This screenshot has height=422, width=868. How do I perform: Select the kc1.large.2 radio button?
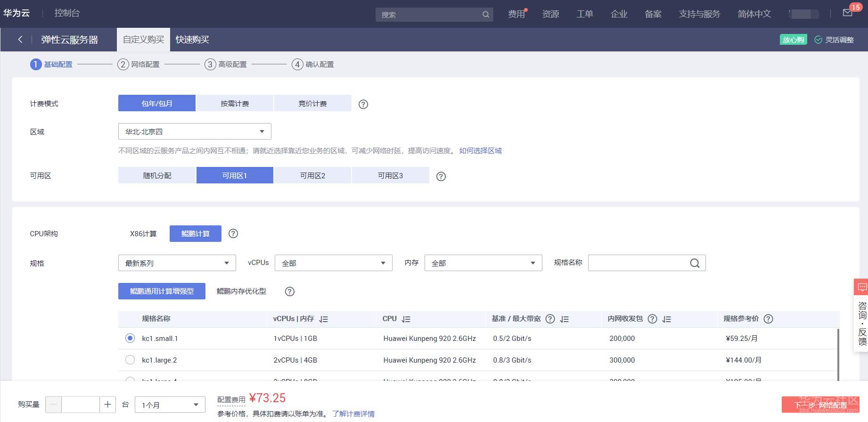pos(130,360)
